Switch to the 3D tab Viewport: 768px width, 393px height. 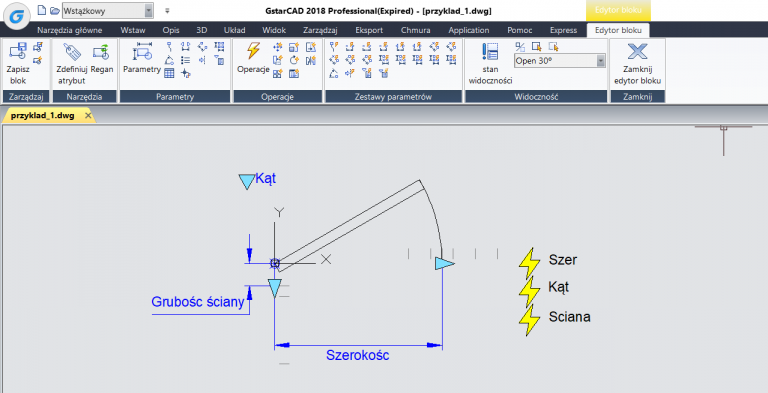point(201,30)
